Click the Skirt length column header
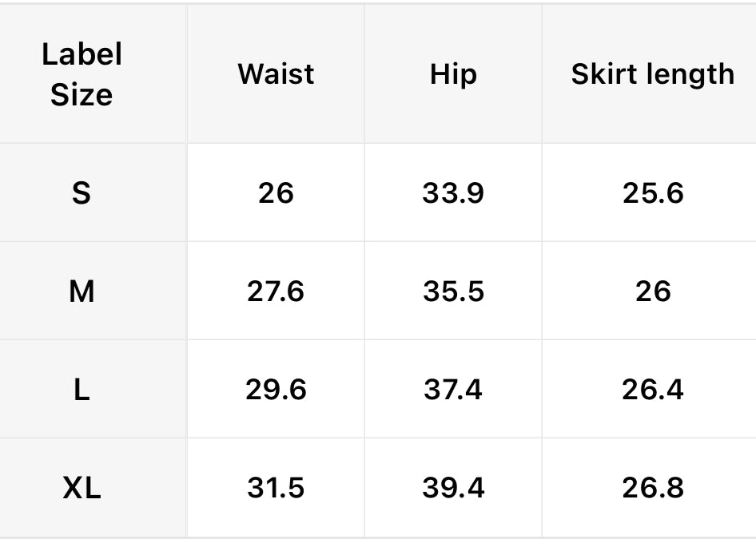 (x=652, y=74)
